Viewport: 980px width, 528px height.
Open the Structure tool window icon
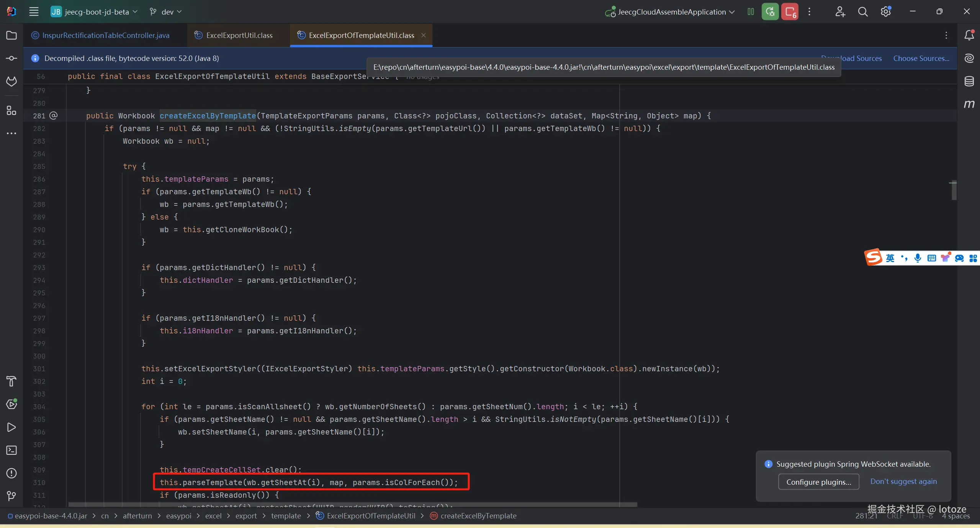pos(11,111)
